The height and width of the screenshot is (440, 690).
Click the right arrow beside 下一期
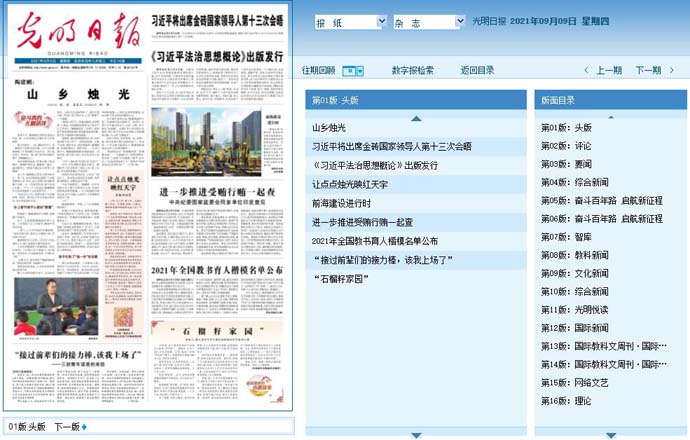tap(672, 71)
